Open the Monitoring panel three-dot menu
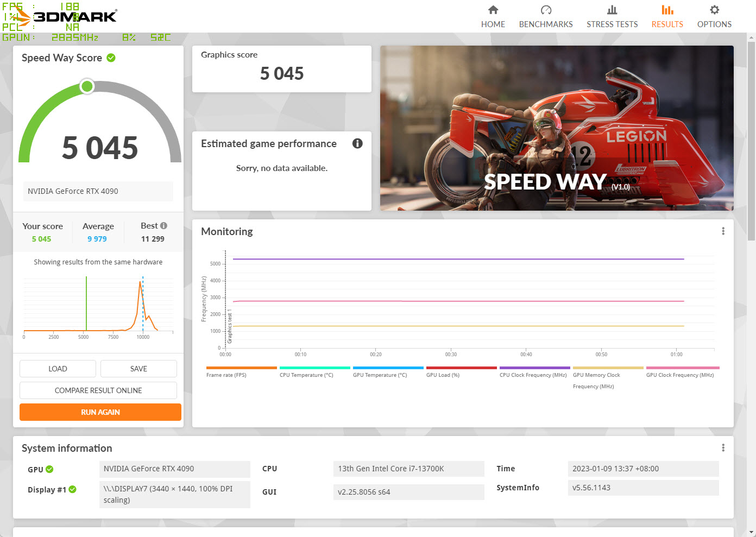Image resolution: width=756 pixels, height=537 pixels. pos(723,231)
